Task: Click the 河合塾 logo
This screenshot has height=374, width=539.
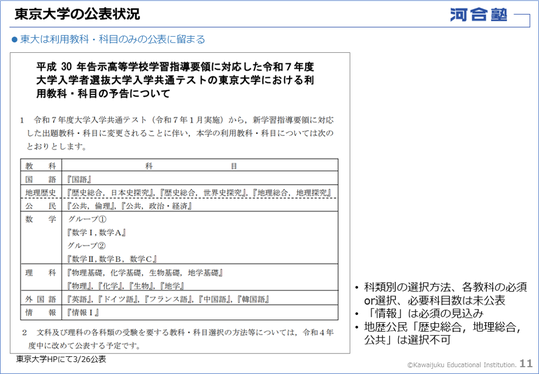Action: coord(478,15)
